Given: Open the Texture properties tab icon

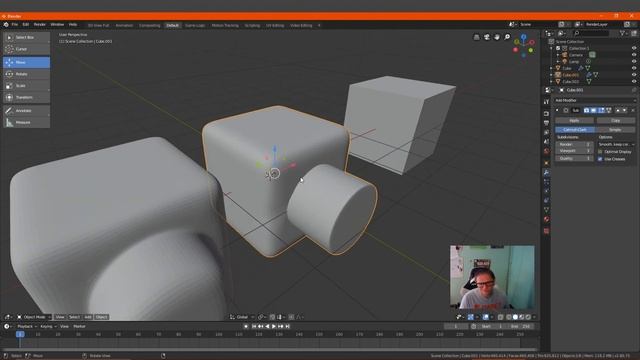Looking at the screenshot, I should pyautogui.click(x=546, y=231).
